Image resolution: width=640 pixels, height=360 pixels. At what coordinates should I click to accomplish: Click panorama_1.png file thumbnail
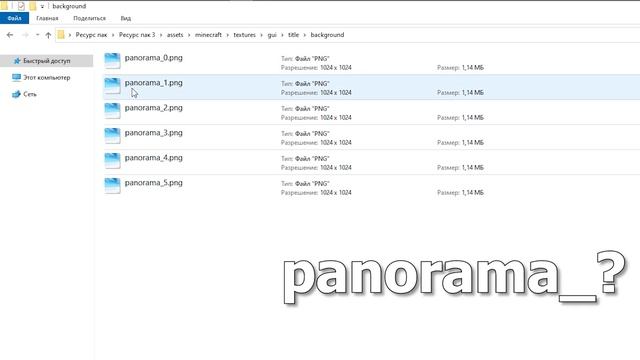[112, 86]
